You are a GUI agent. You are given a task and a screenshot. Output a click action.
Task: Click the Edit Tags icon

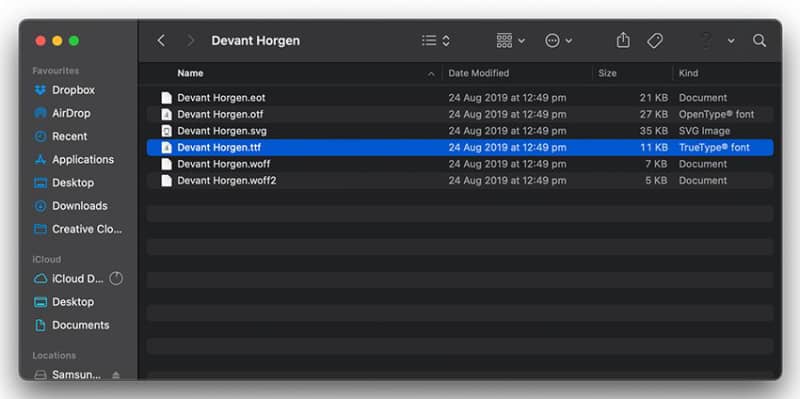click(x=655, y=41)
